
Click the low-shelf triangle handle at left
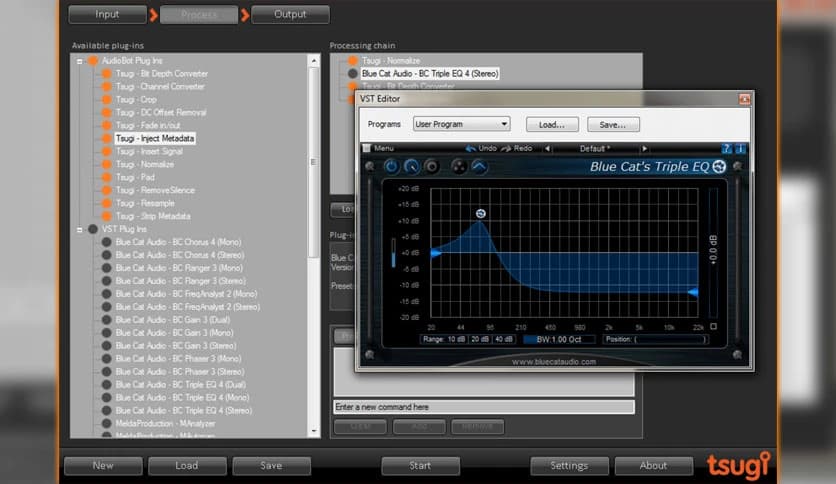click(x=436, y=253)
